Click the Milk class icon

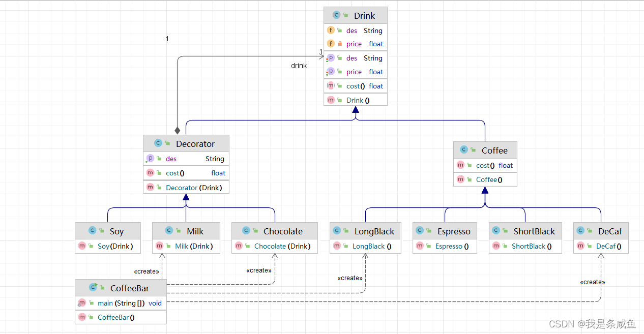click(x=169, y=231)
